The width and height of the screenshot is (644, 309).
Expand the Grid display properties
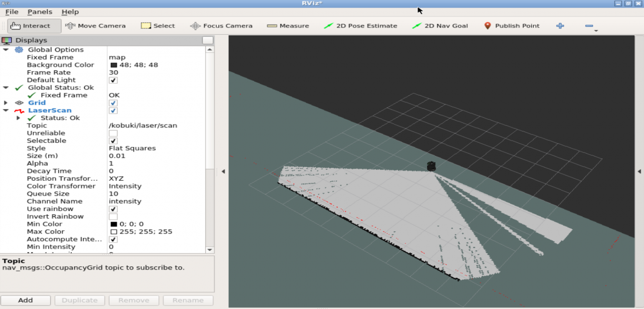(x=6, y=103)
